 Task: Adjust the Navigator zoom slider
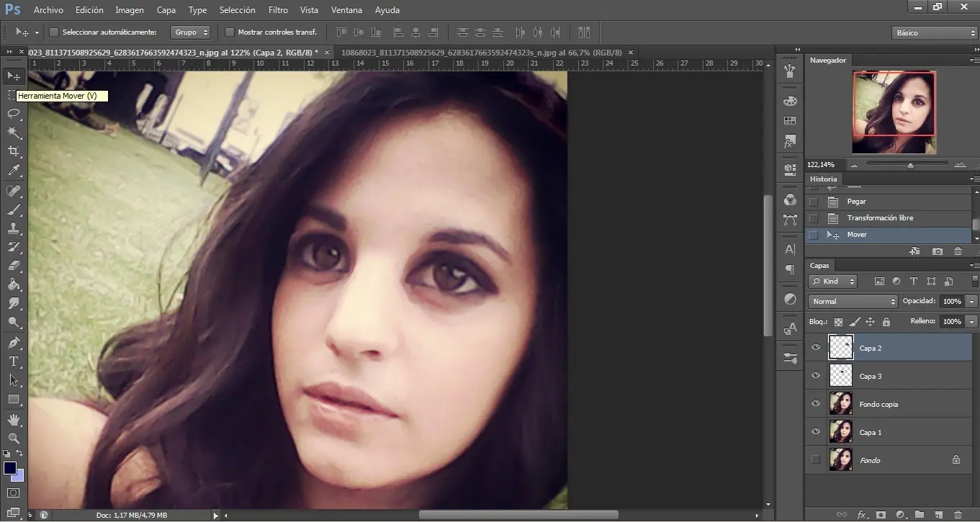[910, 165]
